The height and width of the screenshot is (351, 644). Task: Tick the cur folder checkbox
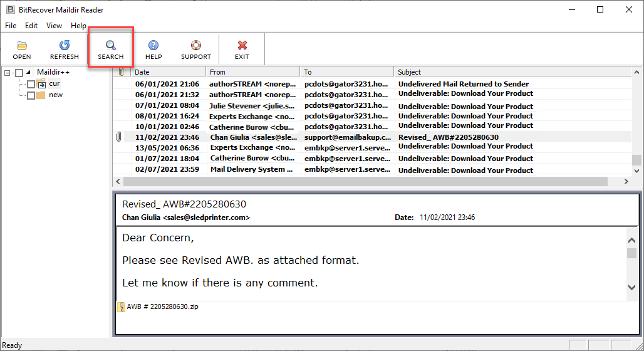pos(31,84)
